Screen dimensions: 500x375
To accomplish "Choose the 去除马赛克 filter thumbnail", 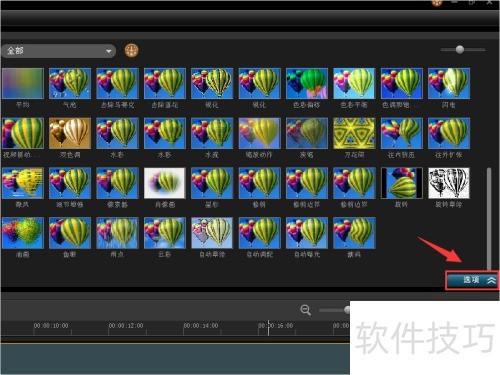I will click(x=117, y=83).
